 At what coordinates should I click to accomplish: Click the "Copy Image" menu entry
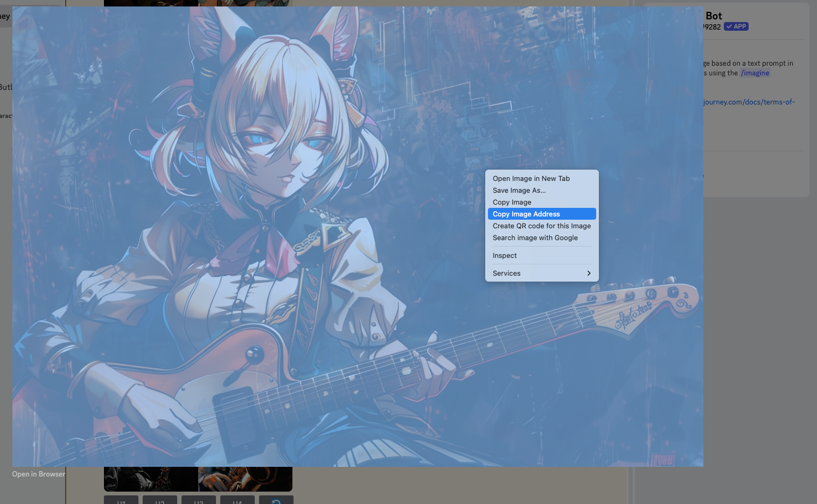click(542, 202)
